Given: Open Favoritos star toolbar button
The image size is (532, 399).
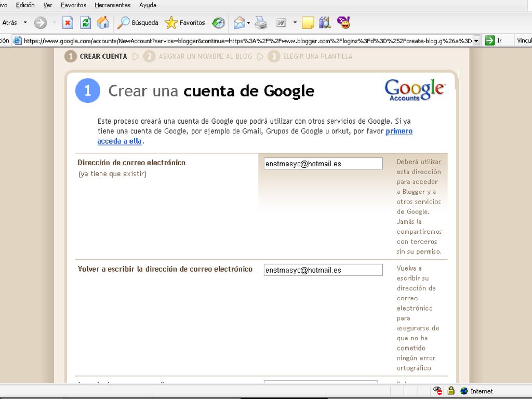Looking at the screenshot, I should [x=185, y=23].
